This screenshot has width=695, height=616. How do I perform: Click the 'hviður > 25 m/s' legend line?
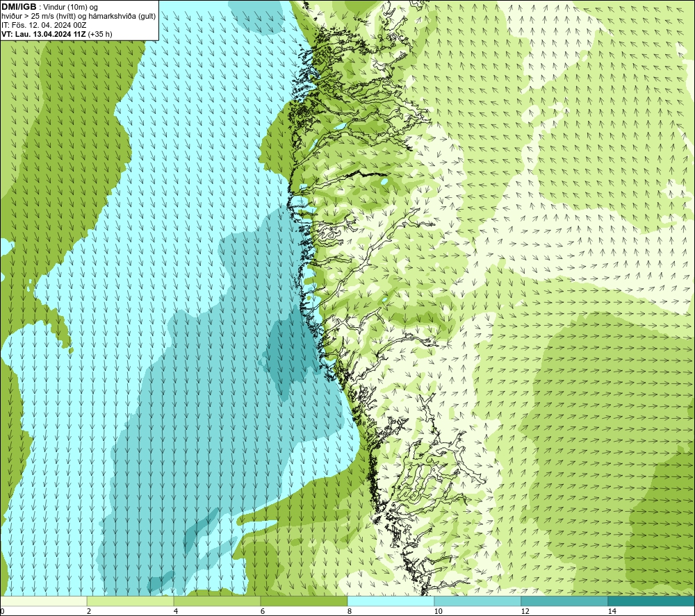pyautogui.click(x=79, y=17)
